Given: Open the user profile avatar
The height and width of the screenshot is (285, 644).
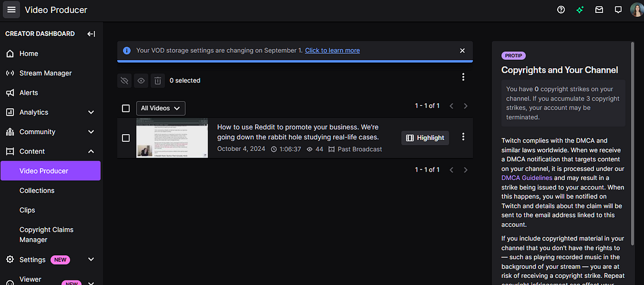Looking at the screenshot, I should (637, 10).
